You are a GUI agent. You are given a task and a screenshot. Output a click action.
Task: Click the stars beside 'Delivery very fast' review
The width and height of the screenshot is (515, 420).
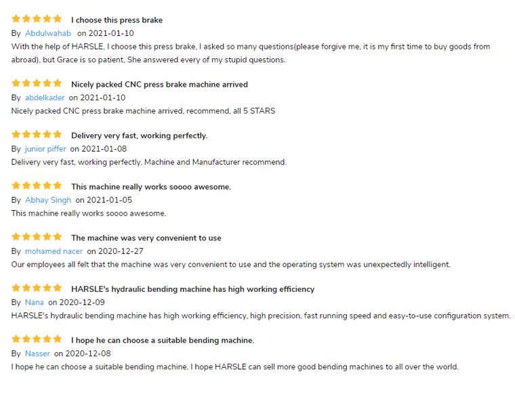tap(37, 134)
